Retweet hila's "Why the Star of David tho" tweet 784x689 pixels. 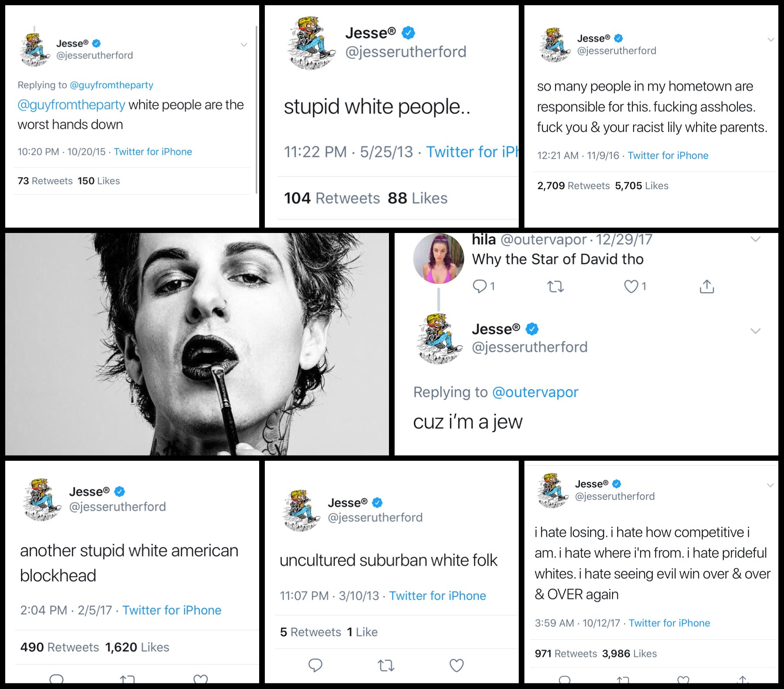tap(555, 287)
